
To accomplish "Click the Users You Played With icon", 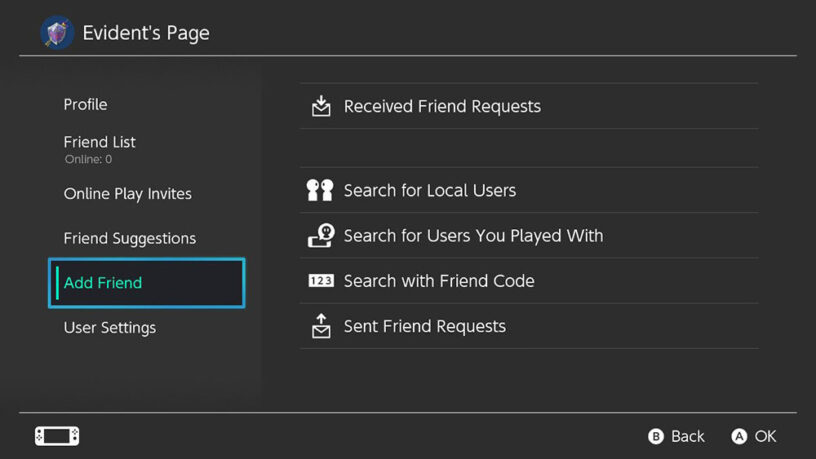I will 321,236.
